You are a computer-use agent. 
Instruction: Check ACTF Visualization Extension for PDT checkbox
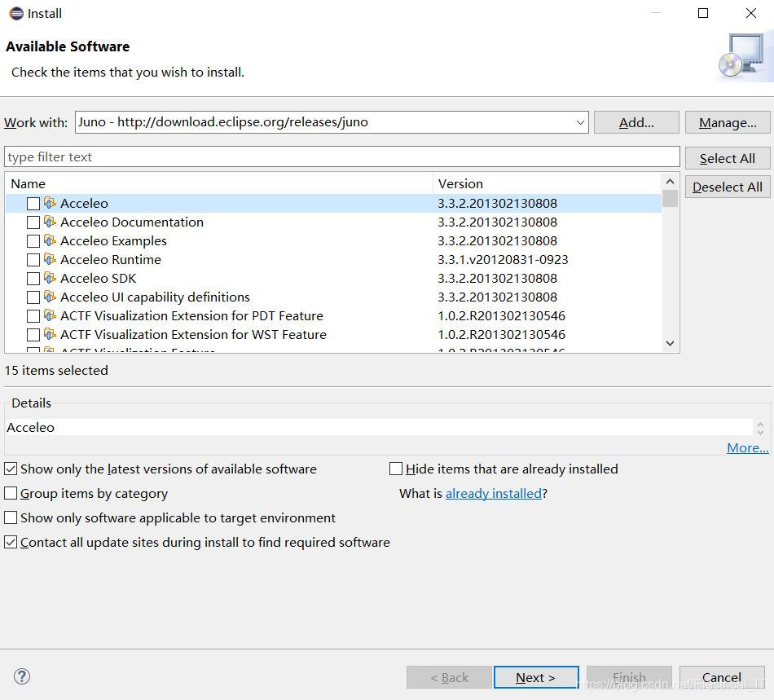[33, 316]
